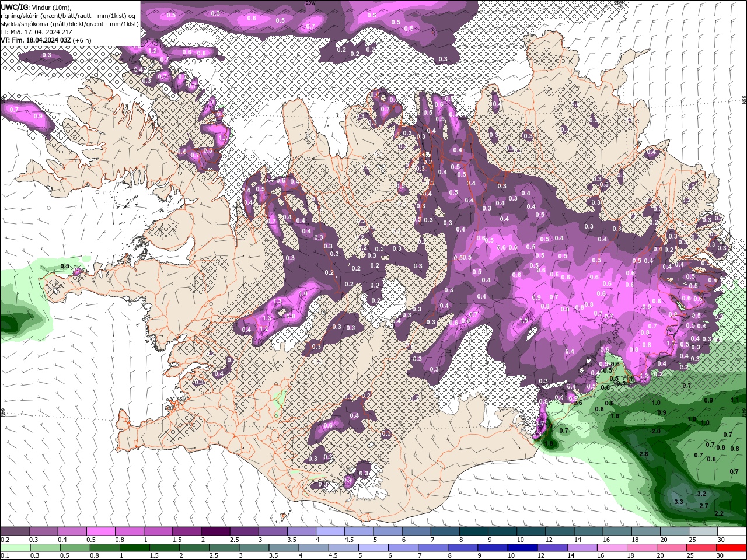Screen dimensions: 747x560
Task: Select the lower legend swatch labeled 1
Action: point(134,548)
